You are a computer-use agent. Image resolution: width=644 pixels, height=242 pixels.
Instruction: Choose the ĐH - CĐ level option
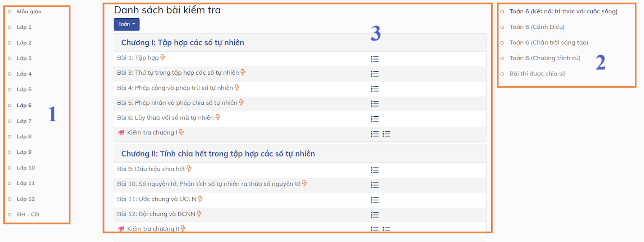(x=10, y=214)
